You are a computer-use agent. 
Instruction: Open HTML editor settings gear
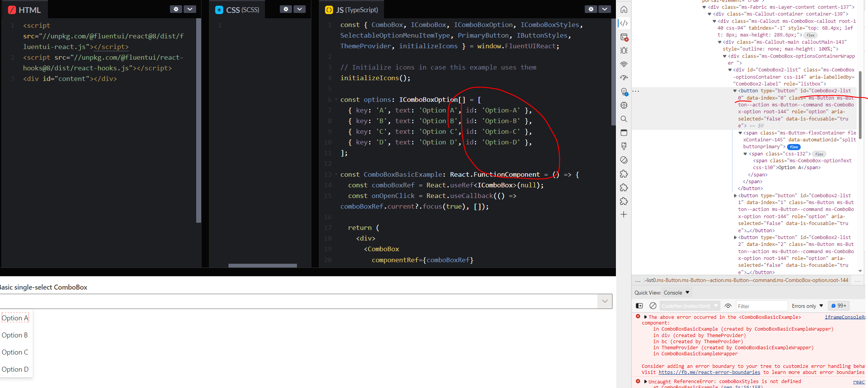(176, 9)
